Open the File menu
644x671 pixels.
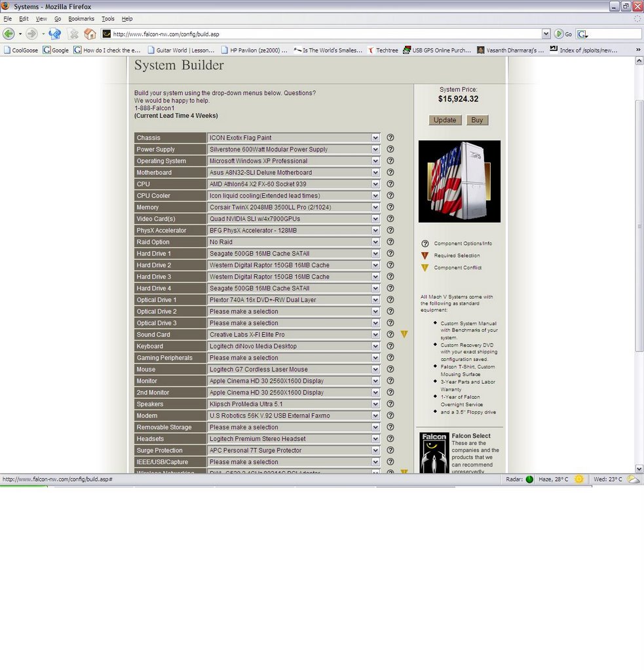(x=8, y=19)
